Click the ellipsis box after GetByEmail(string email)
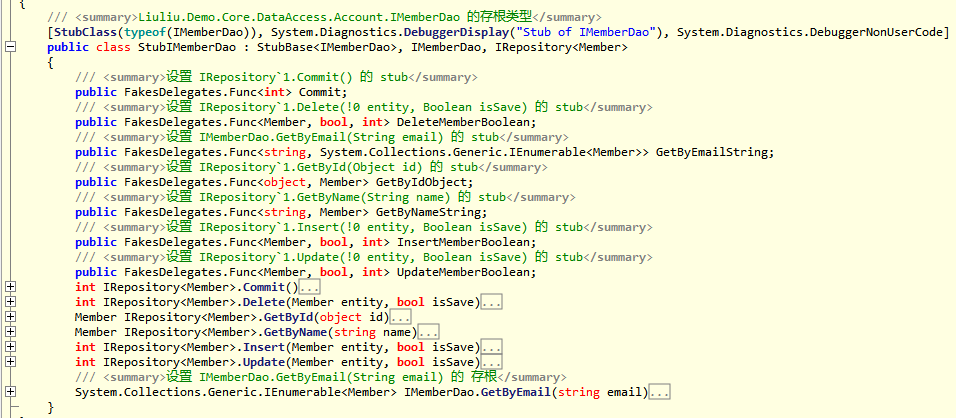Screen dimensions: 956x418 click(659, 393)
